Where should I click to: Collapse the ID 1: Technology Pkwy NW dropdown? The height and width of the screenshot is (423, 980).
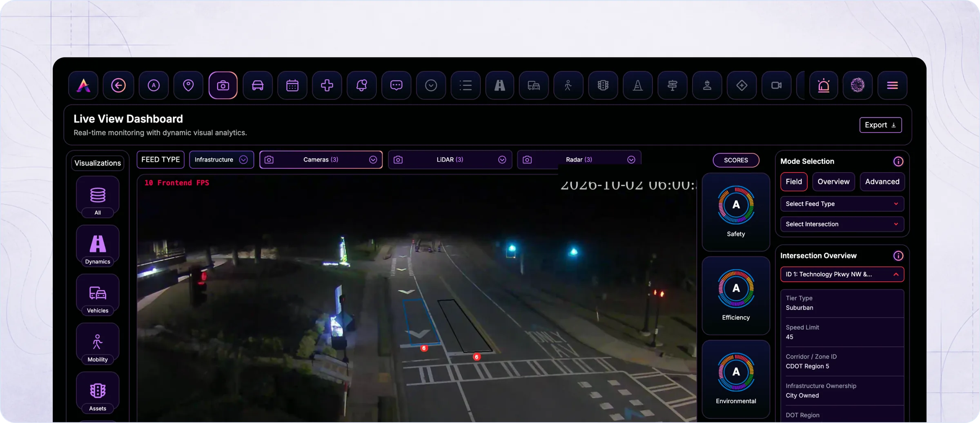pos(842,274)
